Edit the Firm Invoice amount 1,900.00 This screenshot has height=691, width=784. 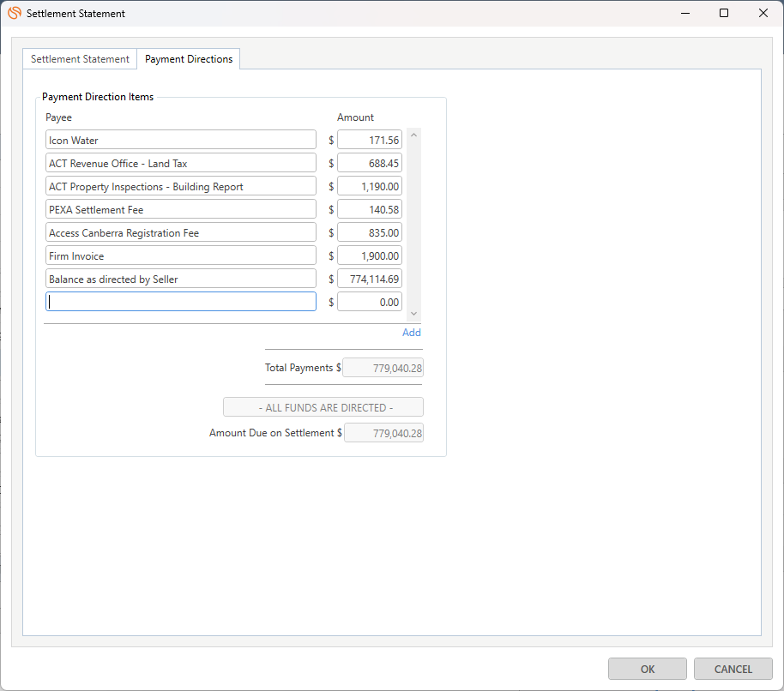[370, 255]
